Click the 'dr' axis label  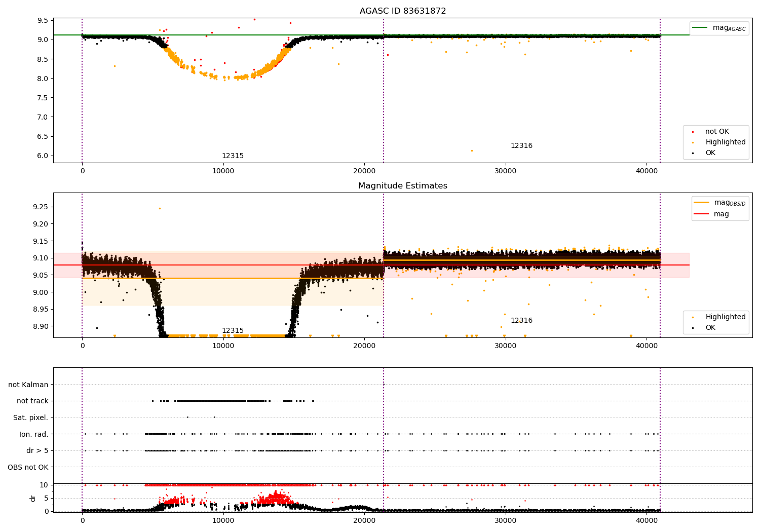[x=33, y=498]
